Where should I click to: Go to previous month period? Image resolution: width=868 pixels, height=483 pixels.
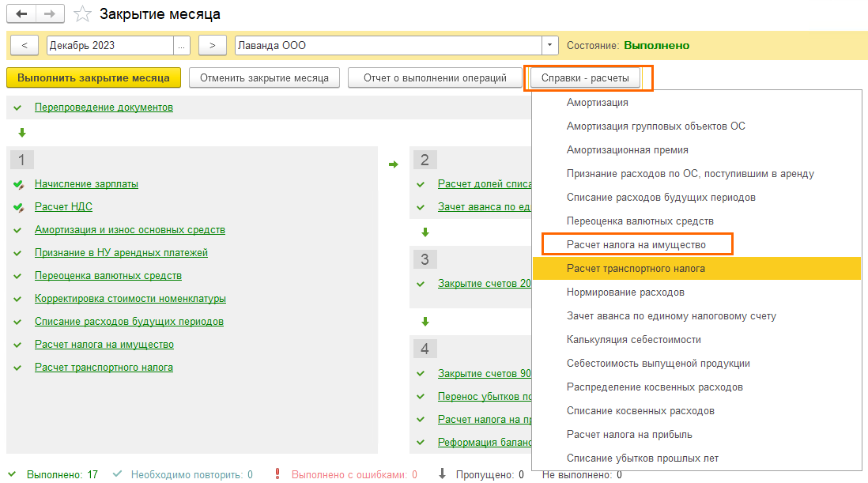(x=25, y=45)
